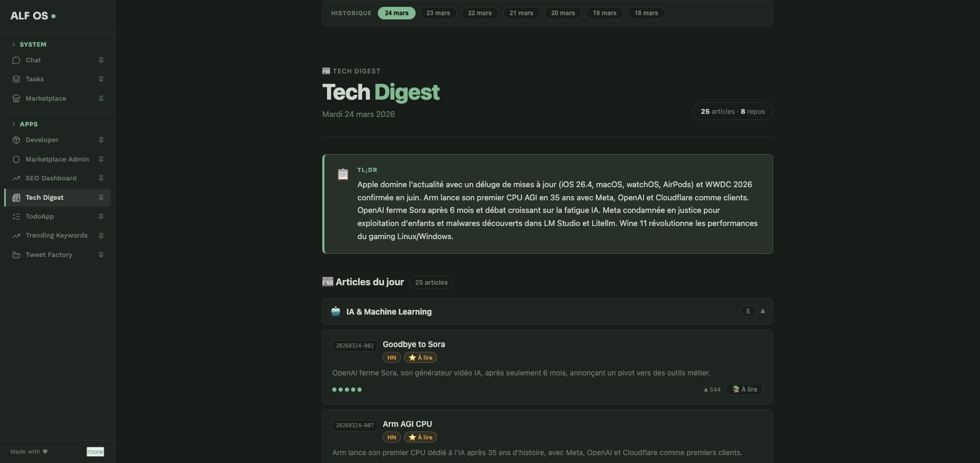Click the upvote count 544
The width and height of the screenshot is (980, 463).
[712, 390]
